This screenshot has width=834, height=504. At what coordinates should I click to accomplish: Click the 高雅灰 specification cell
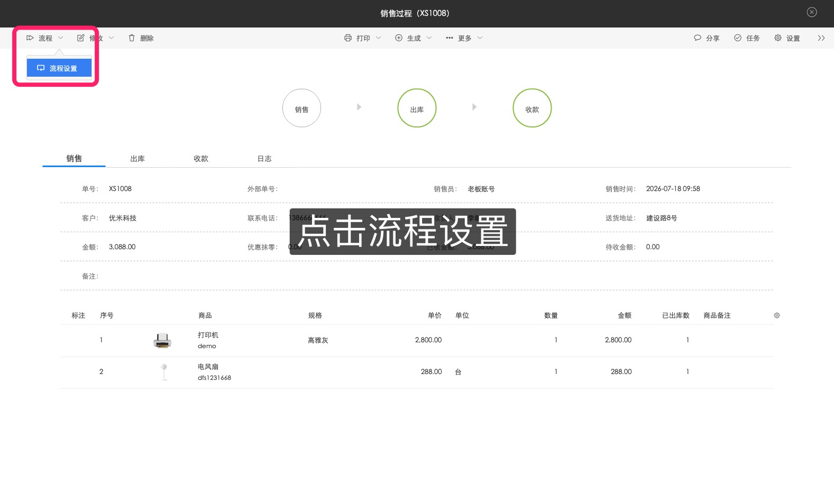pyautogui.click(x=318, y=340)
